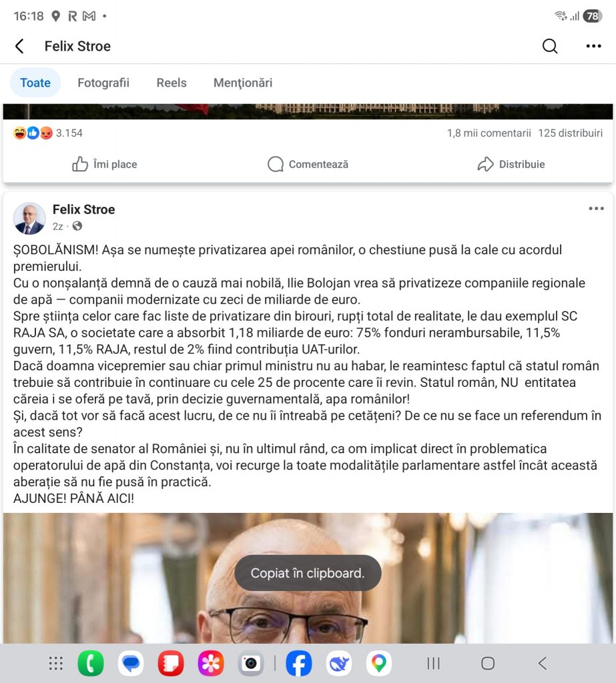Tap the Distribuie share button
The image size is (616, 683).
click(x=511, y=164)
